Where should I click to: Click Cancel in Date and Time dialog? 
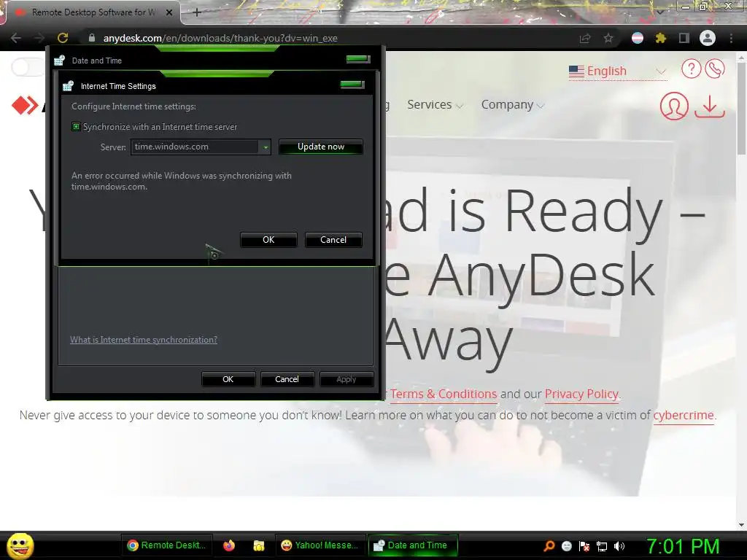(x=287, y=379)
